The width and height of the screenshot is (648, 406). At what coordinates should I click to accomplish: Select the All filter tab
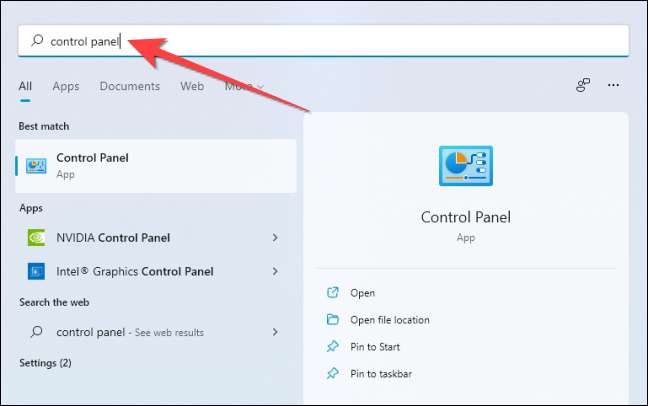tap(25, 86)
